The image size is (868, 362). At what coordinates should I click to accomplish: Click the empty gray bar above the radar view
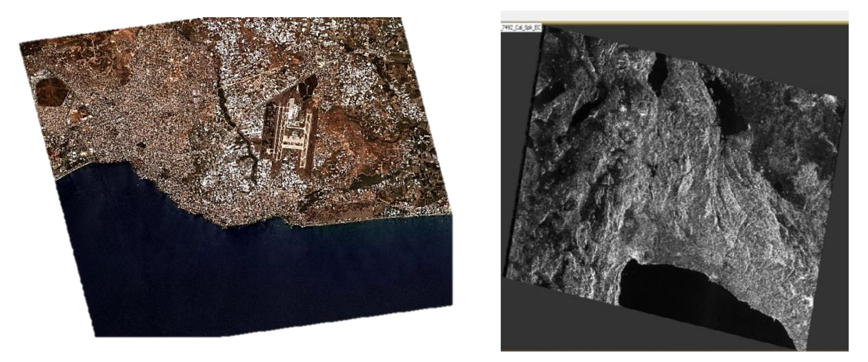(674, 16)
